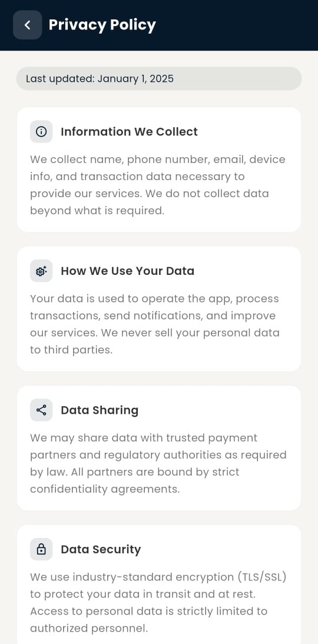
Task: Click the info icon beside Information We Collect
Action: tap(41, 131)
